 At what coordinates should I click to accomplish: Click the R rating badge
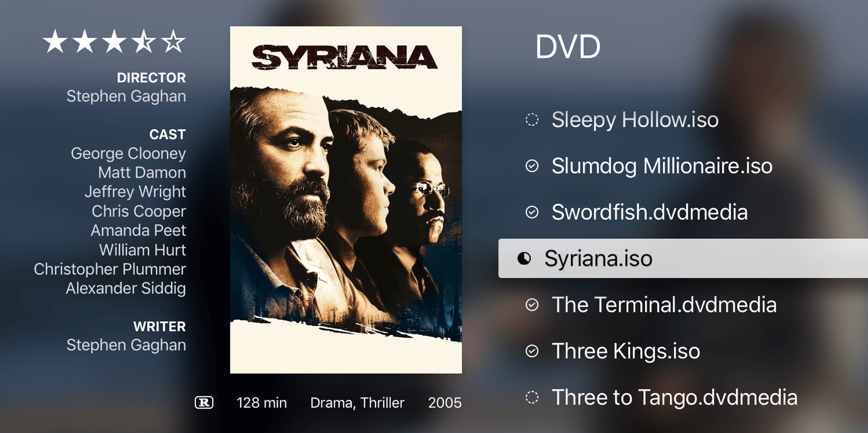tap(204, 402)
